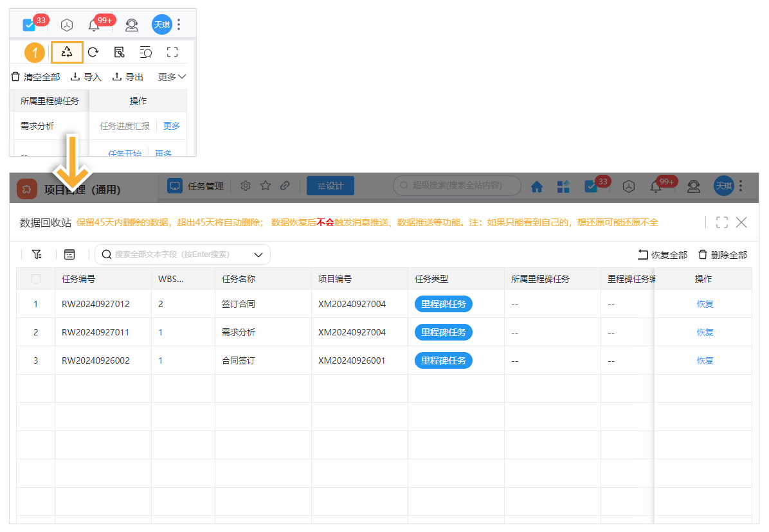Click the customer service headset icon
Image resolution: width=769 pixels, height=532 pixels.
click(x=131, y=25)
